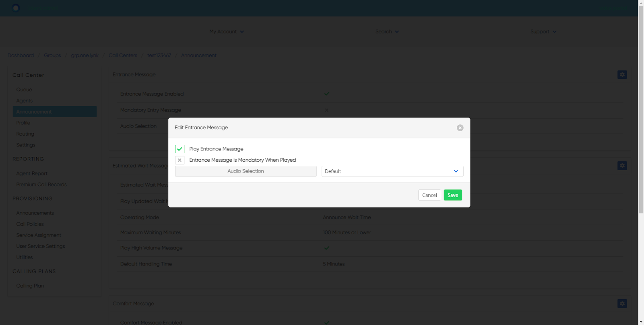Click Entrance Message Enabled check mark
Viewport: 644px width, 325px height.
click(x=327, y=94)
